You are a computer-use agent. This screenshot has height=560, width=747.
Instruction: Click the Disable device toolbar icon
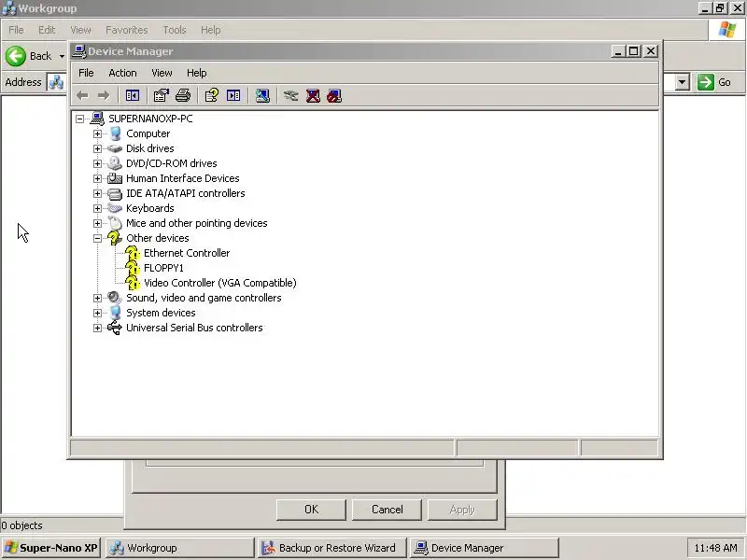click(x=334, y=96)
